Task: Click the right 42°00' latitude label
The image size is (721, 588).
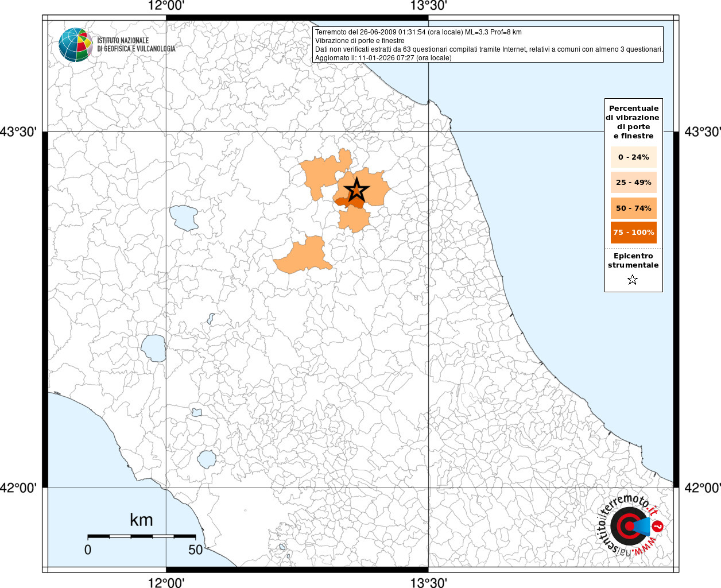Action: [703, 488]
